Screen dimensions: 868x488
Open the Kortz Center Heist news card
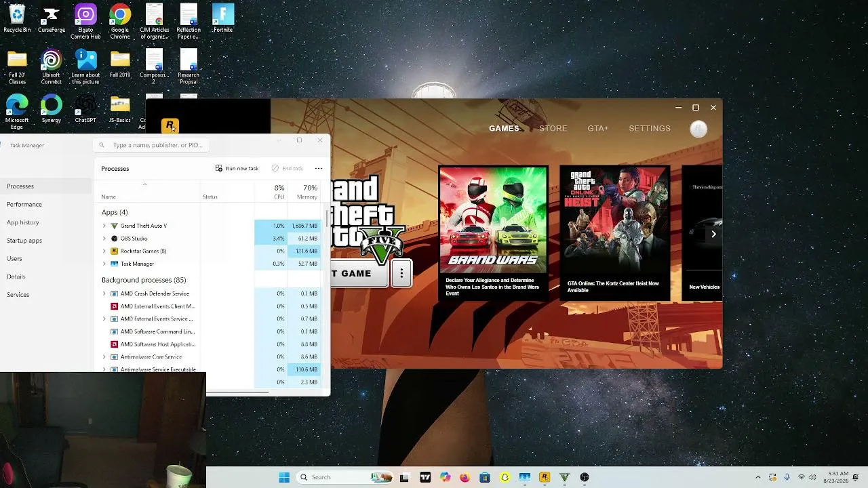[x=614, y=233]
